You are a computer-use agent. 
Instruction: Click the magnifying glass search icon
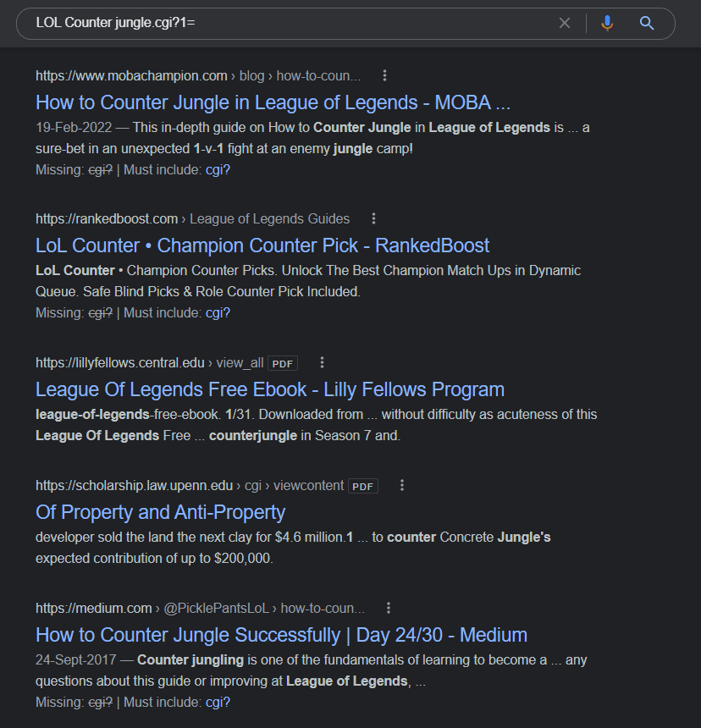pos(647,23)
